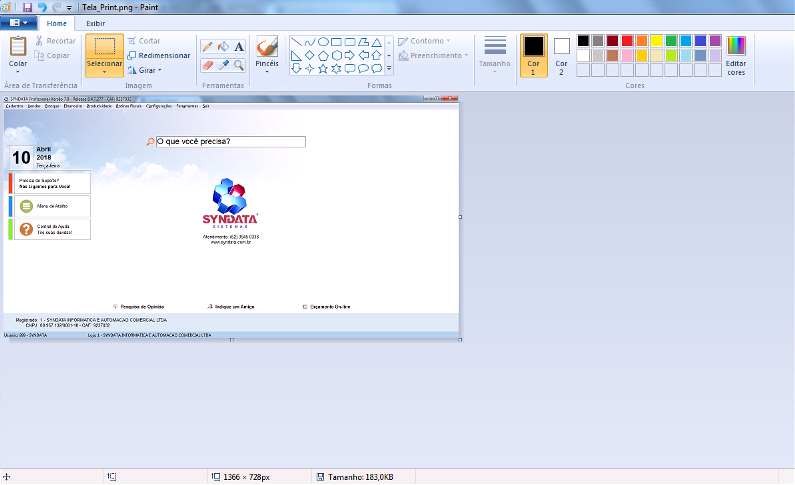Select the Down arrow shape
Viewport: 795px width, 485px height.
(x=296, y=68)
